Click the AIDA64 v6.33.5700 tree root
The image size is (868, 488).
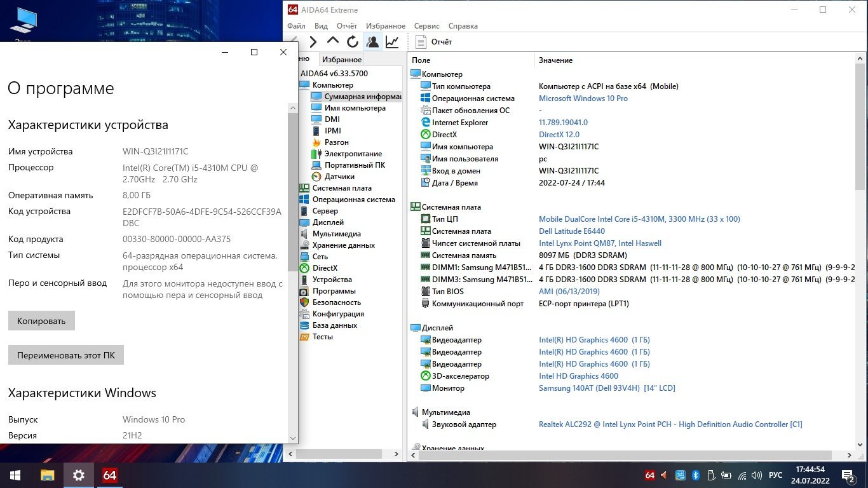[x=334, y=74]
